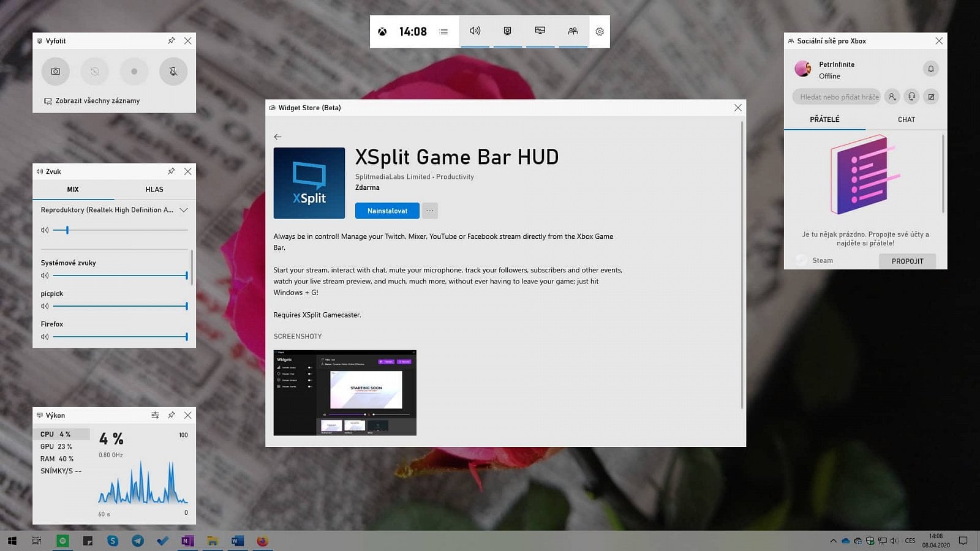Click the new message compose icon
The image size is (980, 551).
(931, 97)
